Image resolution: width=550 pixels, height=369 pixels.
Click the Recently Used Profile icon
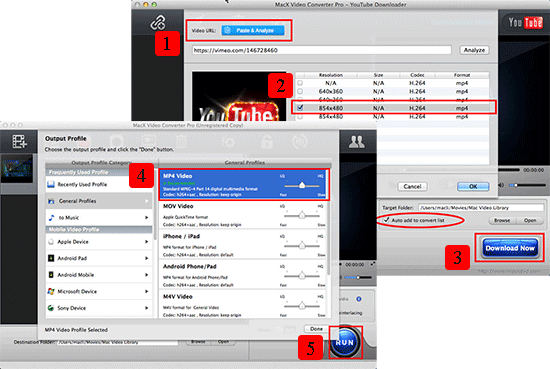click(51, 184)
